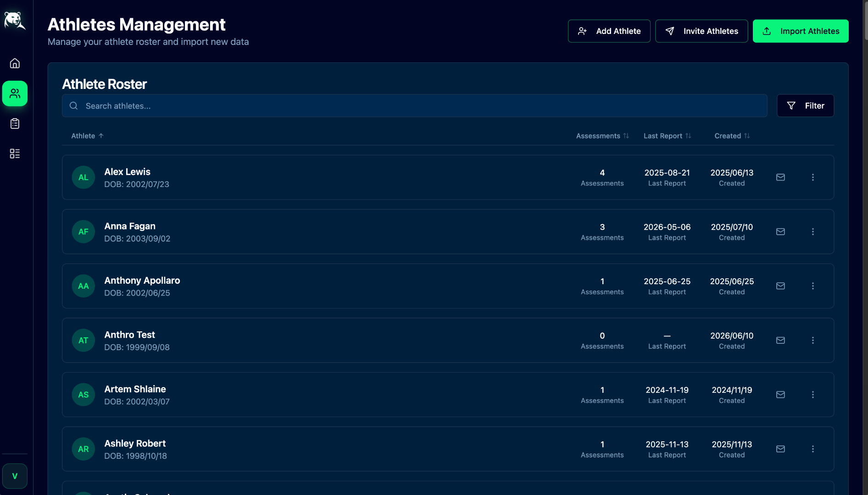Open more options for Anthro Test
The height and width of the screenshot is (495, 868).
coord(812,341)
